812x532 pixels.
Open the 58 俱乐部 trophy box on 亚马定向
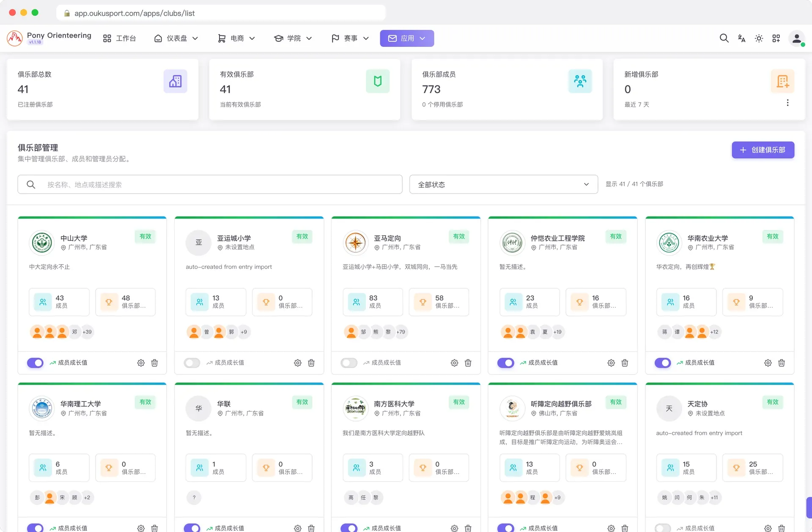(x=439, y=302)
